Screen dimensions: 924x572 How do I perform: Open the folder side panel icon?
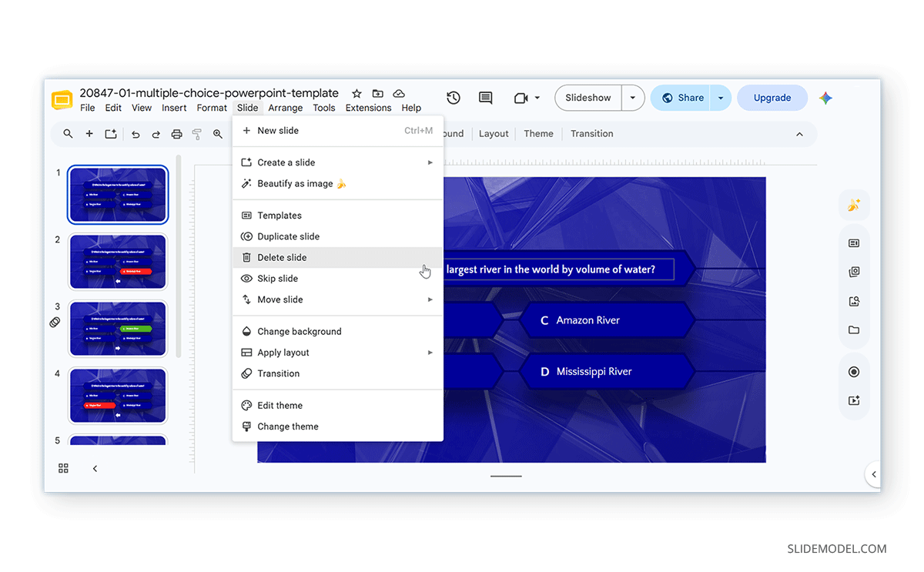click(x=854, y=329)
